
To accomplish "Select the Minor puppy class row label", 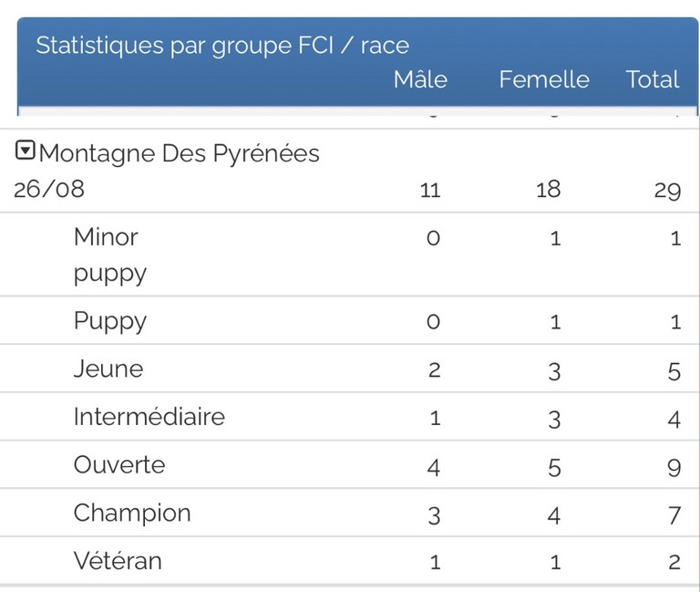I will (x=109, y=254).
